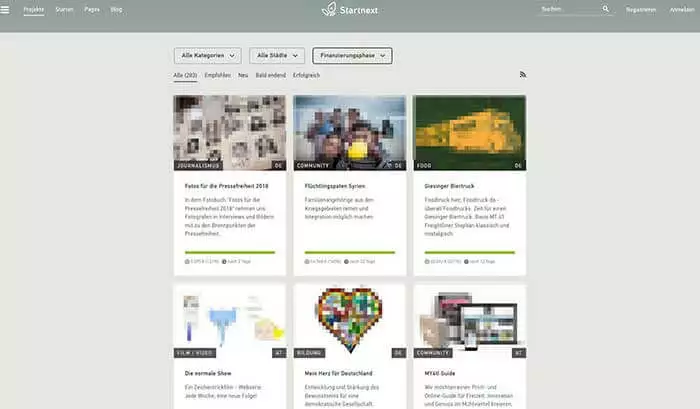Click the Startnext logo icon
700x409 pixels.
click(328, 9)
